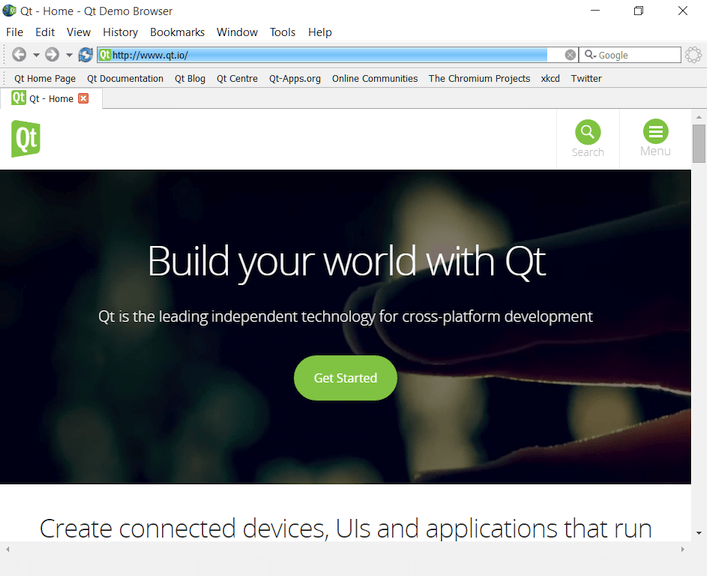707x576 pixels.
Task: Click the Qt logo on the webpage
Action: point(26,138)
